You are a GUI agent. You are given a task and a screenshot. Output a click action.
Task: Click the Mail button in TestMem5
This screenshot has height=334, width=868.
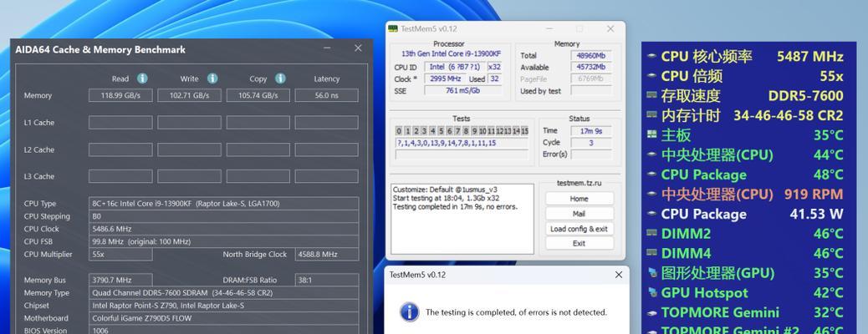579,214
